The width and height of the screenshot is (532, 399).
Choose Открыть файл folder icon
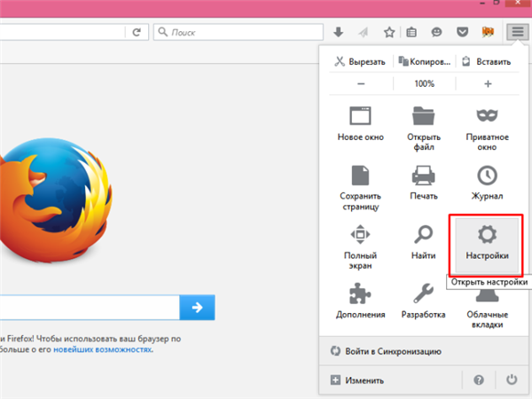point(424,116)
